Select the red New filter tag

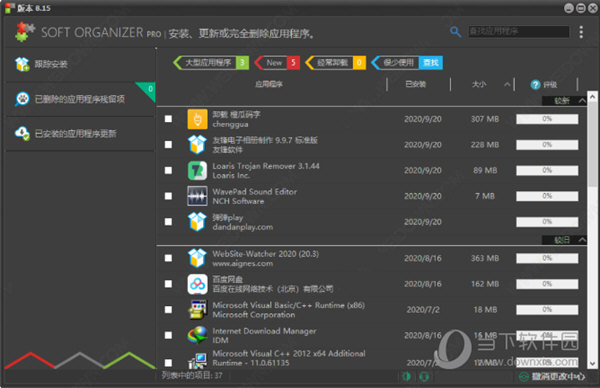(x=277, y=63)
